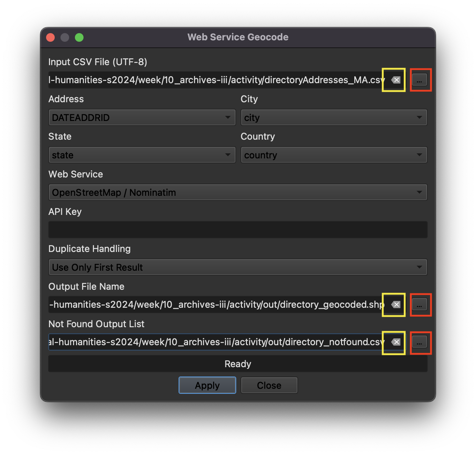Expand the Country field dropdown
The height and width of the screenshot is (455, 476).
[333, 155]
